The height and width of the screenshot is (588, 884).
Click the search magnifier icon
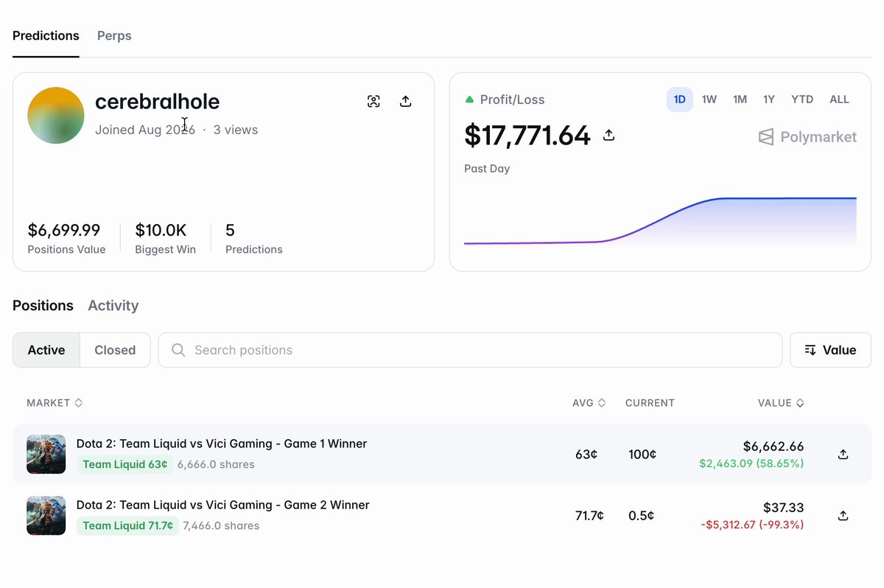pos(178,350)
